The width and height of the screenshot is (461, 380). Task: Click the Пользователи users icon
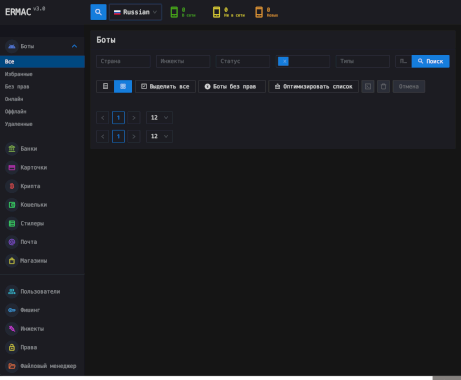[x=12, y=291]
